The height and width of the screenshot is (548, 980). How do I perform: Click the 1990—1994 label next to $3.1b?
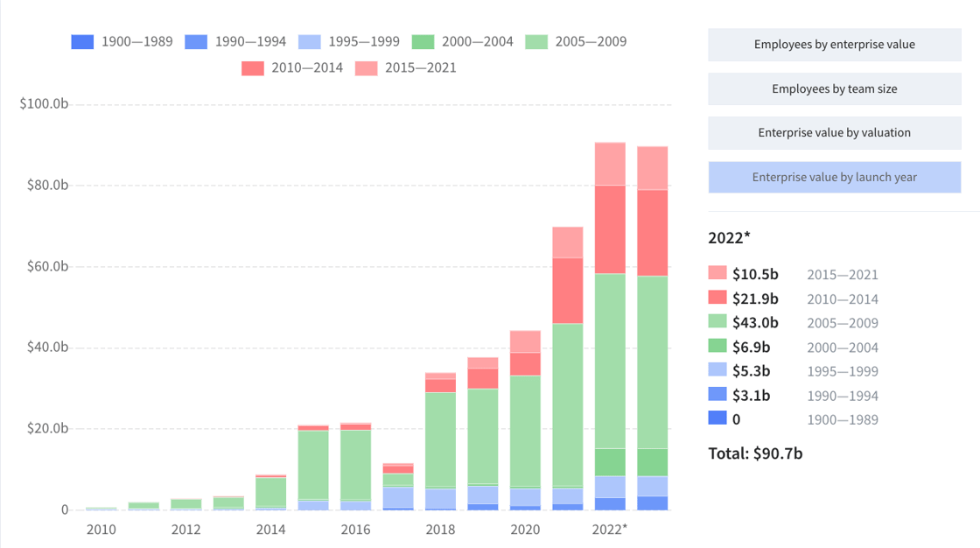click(x=843, y=396)
